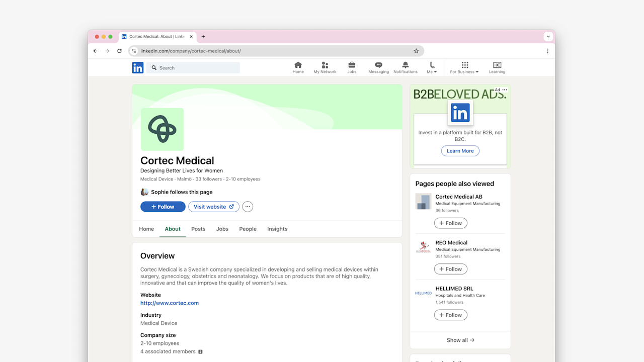Screen dimensions: 644x362
Task: Click the Medical Device industry value
Action: (159, 323)
